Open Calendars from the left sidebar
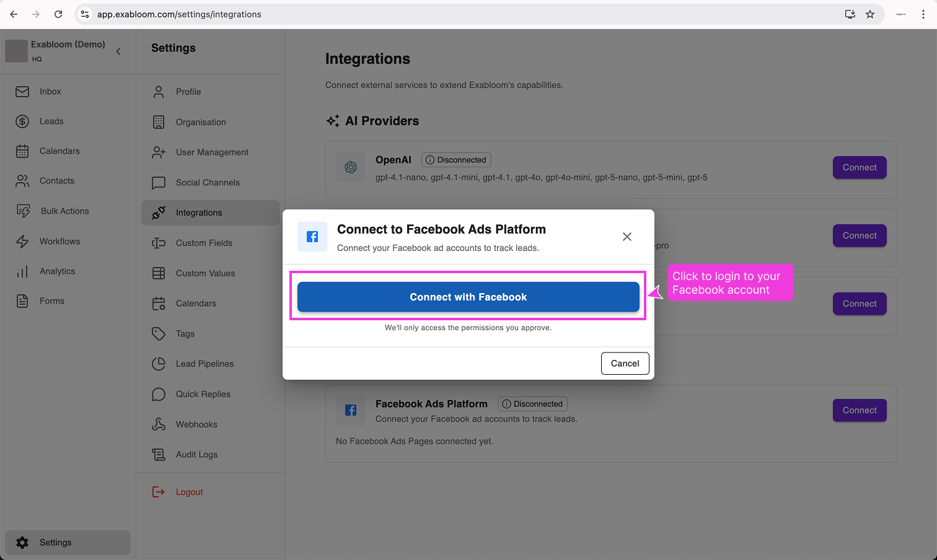 coord(22,151)
